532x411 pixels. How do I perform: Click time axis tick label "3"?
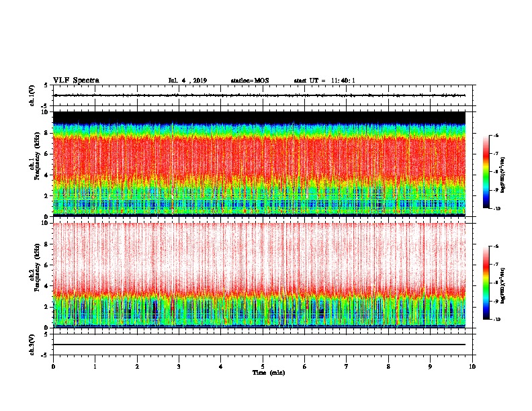click(x=179, y=367)
